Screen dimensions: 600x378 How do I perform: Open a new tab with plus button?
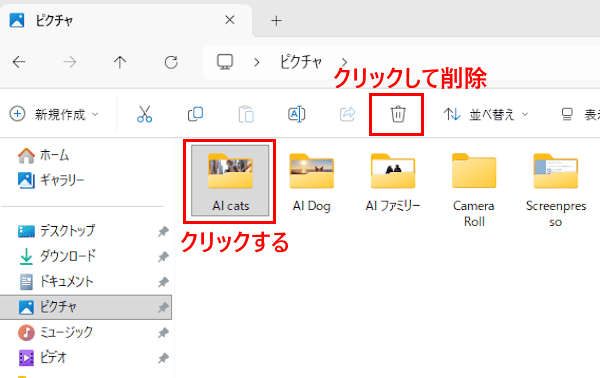pos(276,21)
